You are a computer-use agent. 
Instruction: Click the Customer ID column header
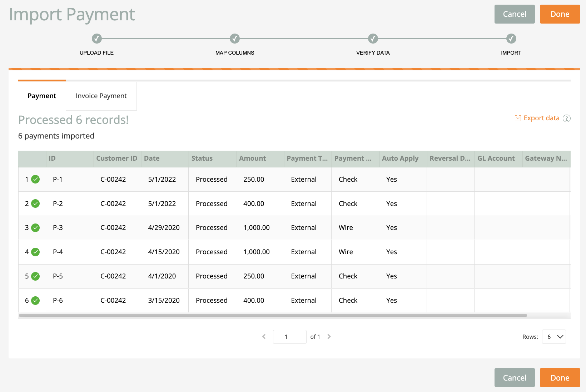117,159
